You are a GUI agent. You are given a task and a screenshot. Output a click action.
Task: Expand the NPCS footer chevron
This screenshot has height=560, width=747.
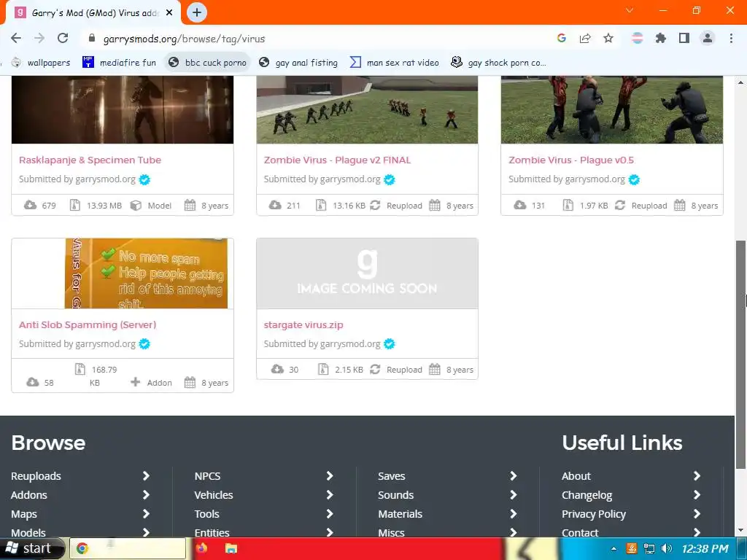pyautogui.click(x=330, y=475)
